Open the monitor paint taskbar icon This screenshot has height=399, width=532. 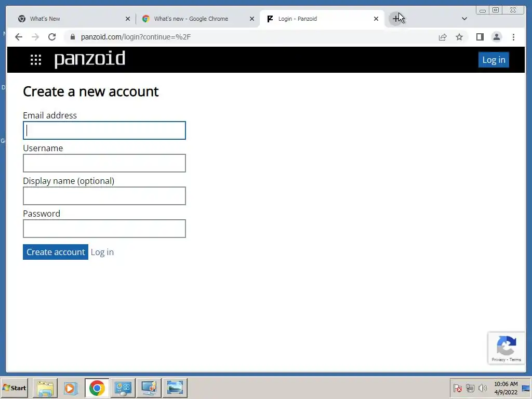click(149, 388)
